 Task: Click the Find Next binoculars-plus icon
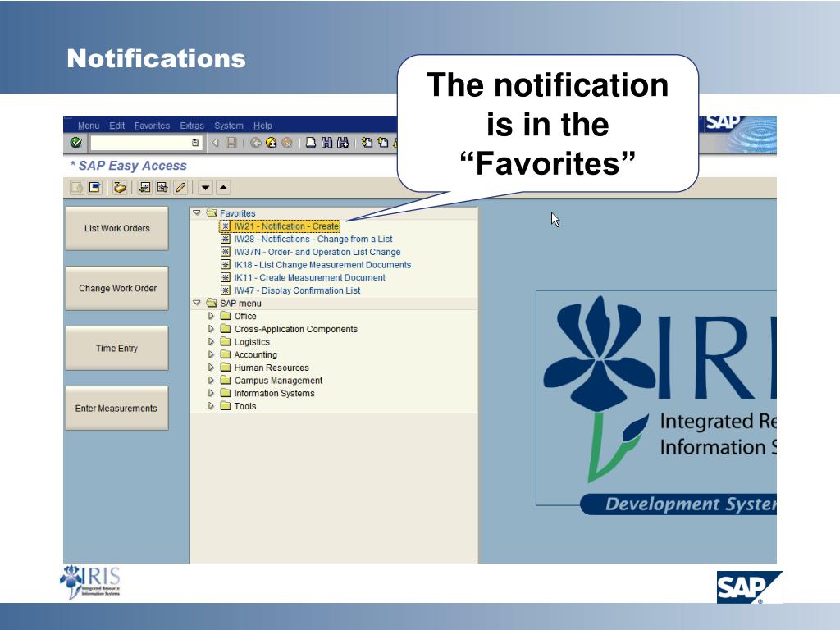(343, 143)
